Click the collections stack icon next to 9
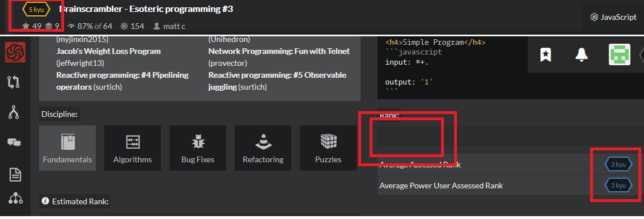The image size is (644, 219). coord(49,26)
